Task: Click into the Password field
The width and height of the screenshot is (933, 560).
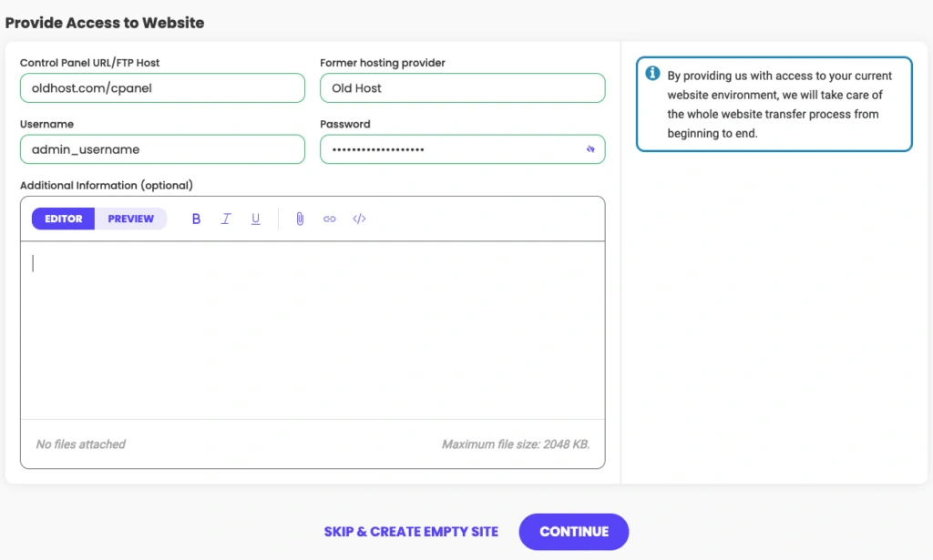Action: pyautogui.click(x=451, y=149)
